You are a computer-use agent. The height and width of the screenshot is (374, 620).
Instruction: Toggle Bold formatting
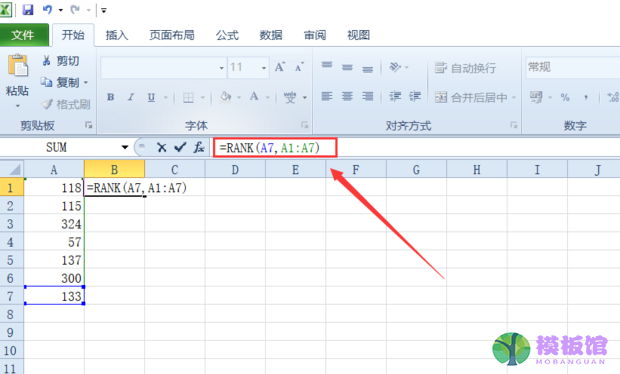111,97
